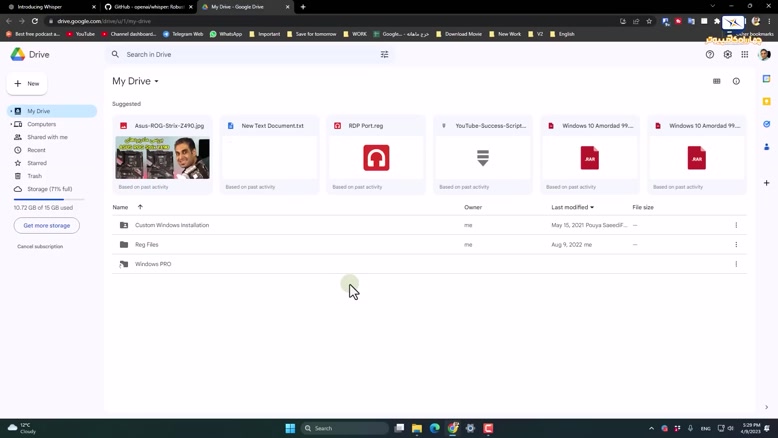
Task: Open the Help question mark icon
Action: pyautogui.click(x=710, y=55)
